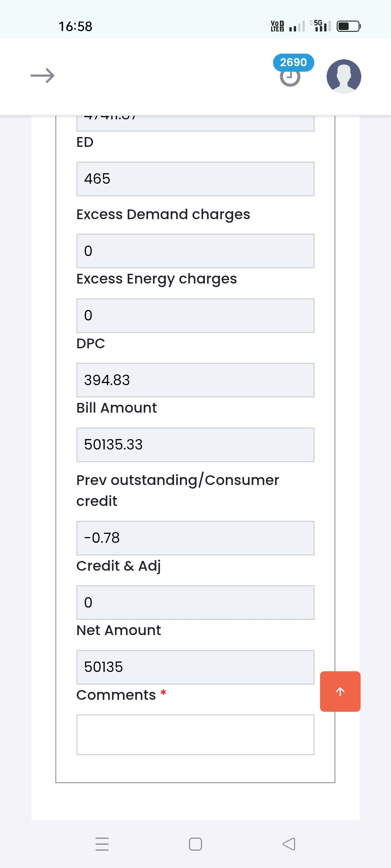Tap the orange scroll-to-top arrow button
Viewport: 391px width, 868px height.
click(x=340, y=692)
